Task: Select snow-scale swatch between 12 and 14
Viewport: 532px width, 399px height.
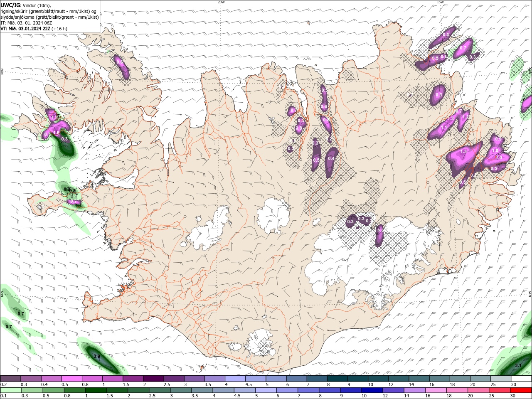Action: [398, 379]
